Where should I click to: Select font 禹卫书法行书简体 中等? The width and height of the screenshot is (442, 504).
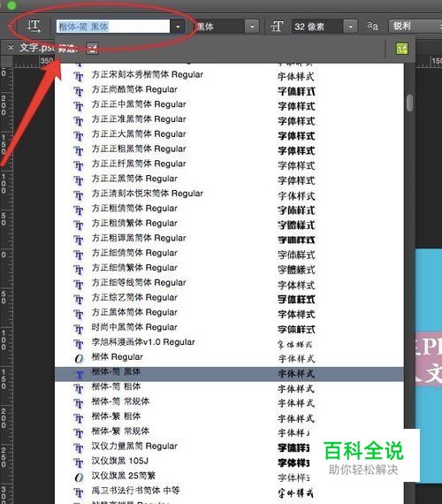[229, 491]
